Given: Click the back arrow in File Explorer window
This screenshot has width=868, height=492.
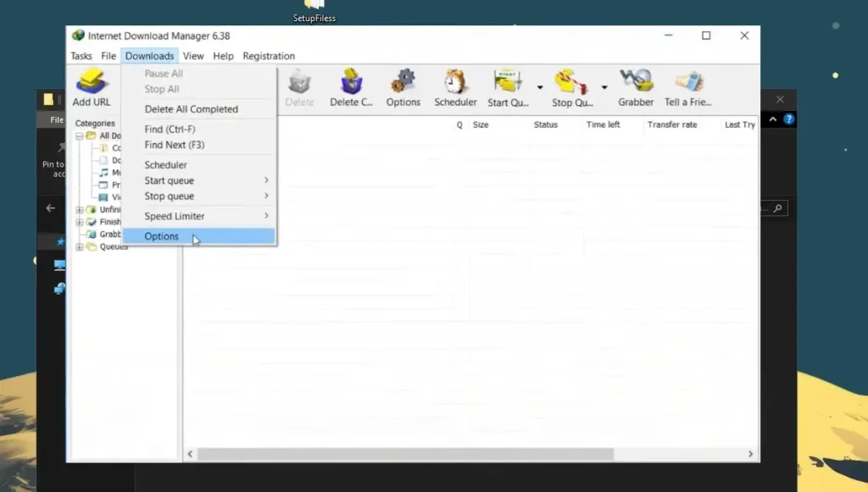Looking at the screenshot, I should pyautogui.click(x=50, y=208).
